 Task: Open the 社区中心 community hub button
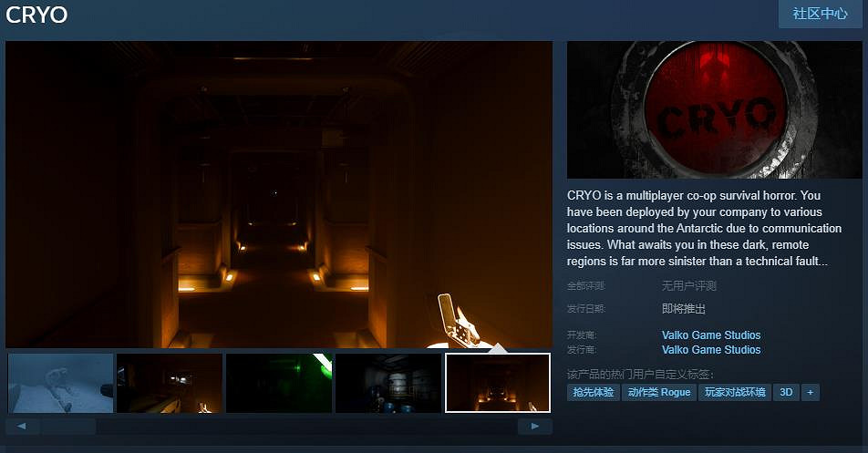tap(820, 14)
